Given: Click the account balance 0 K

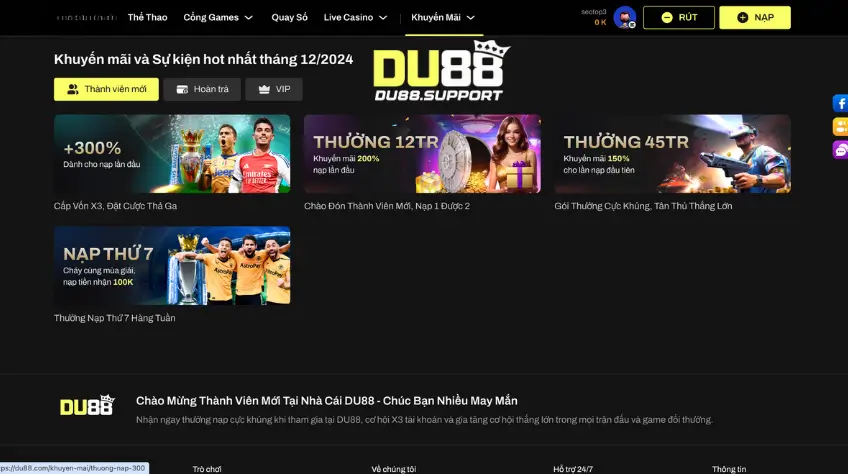Looking at the screenshot, I should [x=600, y=22].
